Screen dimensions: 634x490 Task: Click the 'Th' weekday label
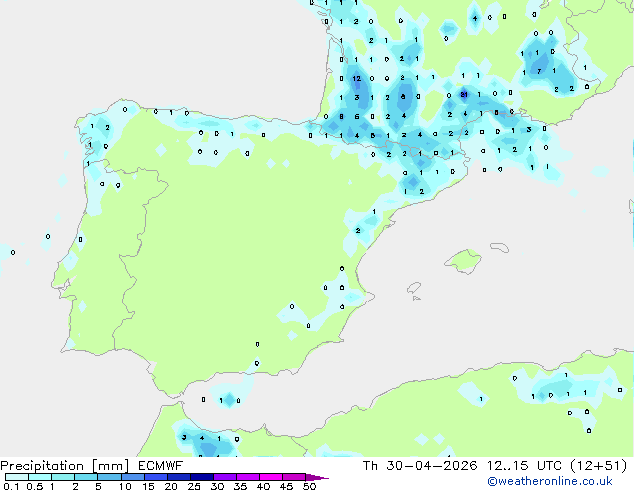coord(370,465)
